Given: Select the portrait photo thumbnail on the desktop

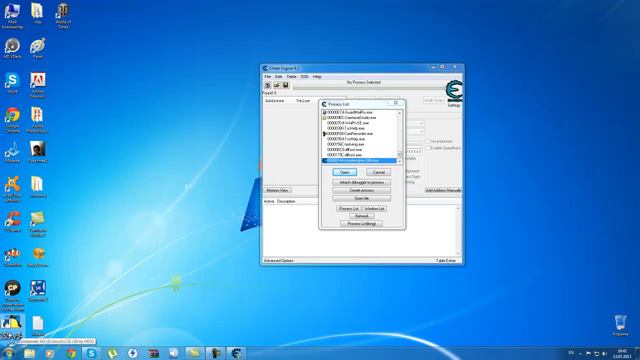Looking at the screenshot, I should point(38,152).
